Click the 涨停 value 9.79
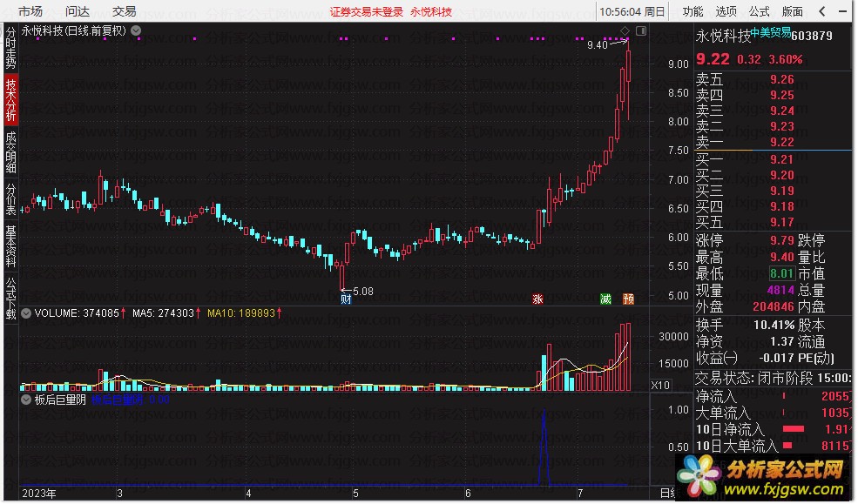 tap(782, 240)
